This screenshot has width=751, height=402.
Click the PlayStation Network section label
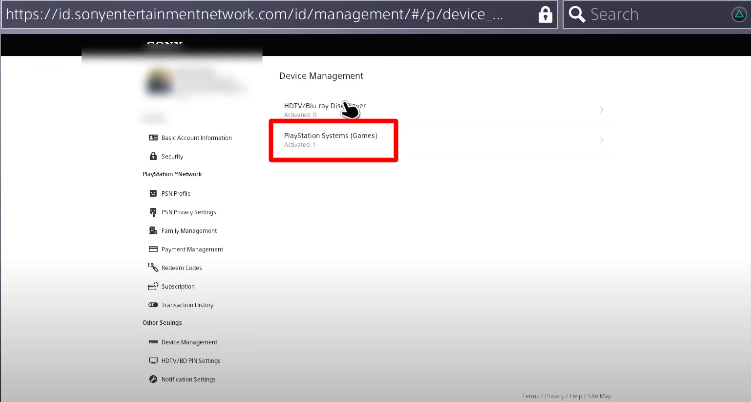pyautogui.click(x=172, y=174)
